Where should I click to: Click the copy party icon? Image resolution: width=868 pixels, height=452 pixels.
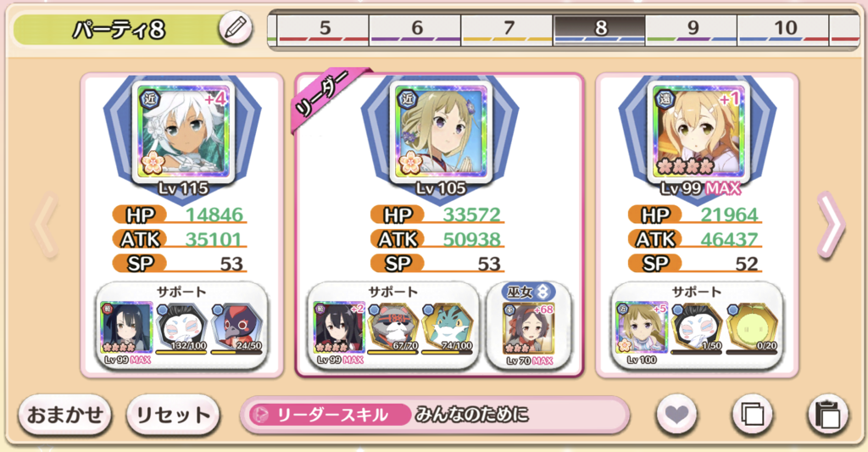pyautogui.click(x=752, y=414)
